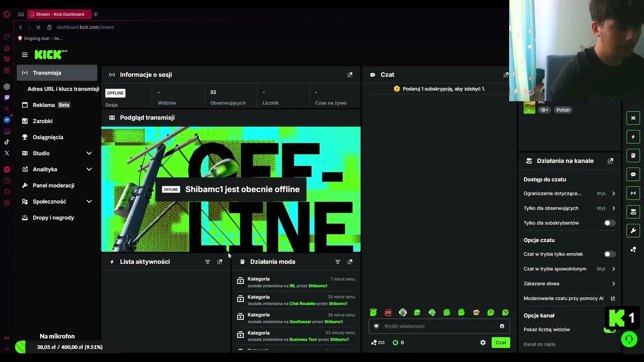This screenshot has width=644, height=362.
Task: Open the Działania moda filter options
Action: coord(338,262)
